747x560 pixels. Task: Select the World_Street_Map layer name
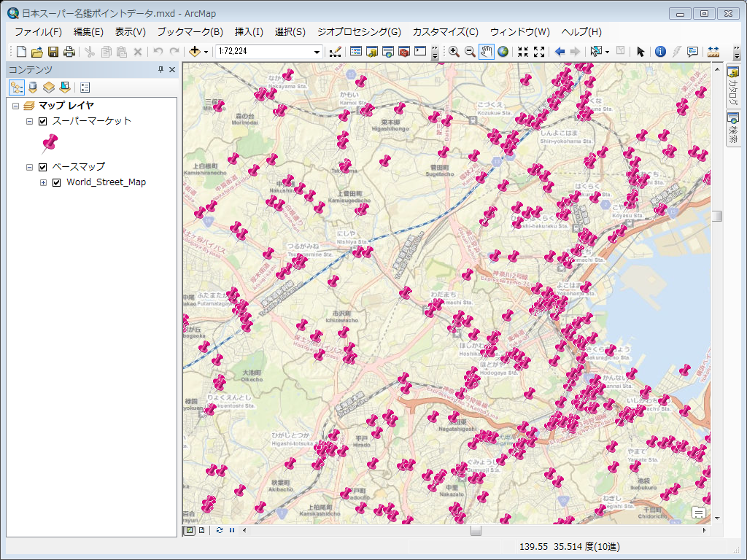(107, 182)
